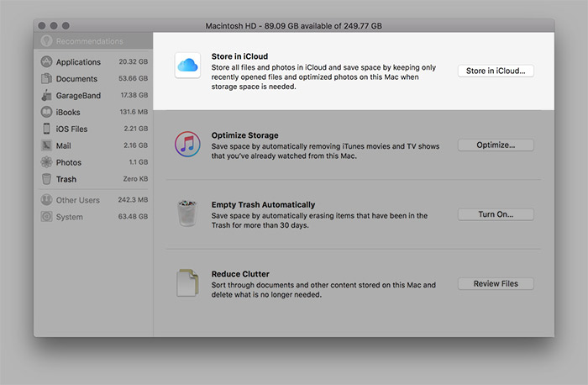Choose the GarageBand category
Viewport: 588px width, 385px height.
click(94, 95)
